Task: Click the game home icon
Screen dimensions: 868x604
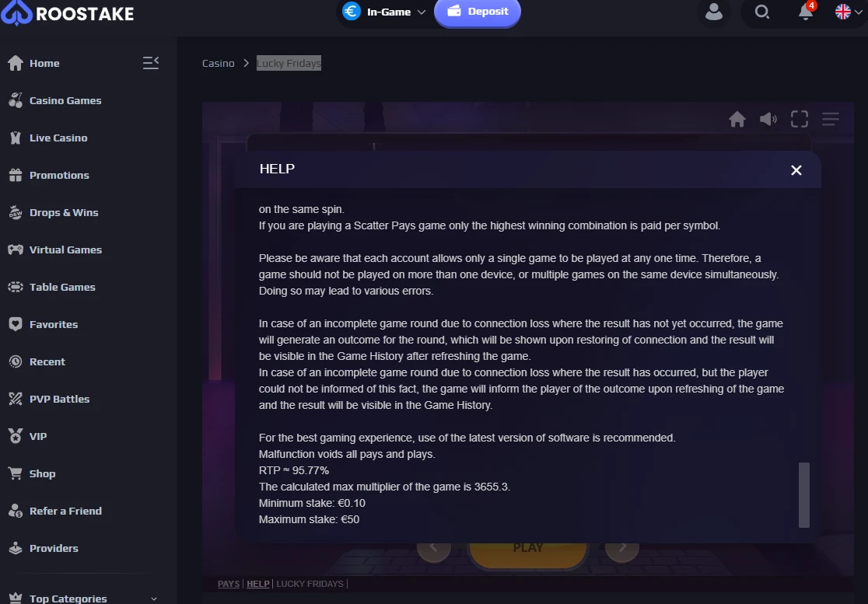Action: [x=737, y=119]
